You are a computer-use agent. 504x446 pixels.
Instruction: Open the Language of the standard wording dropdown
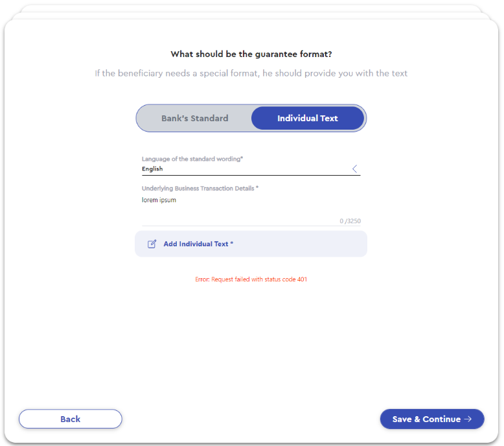(x=251, y=165)
